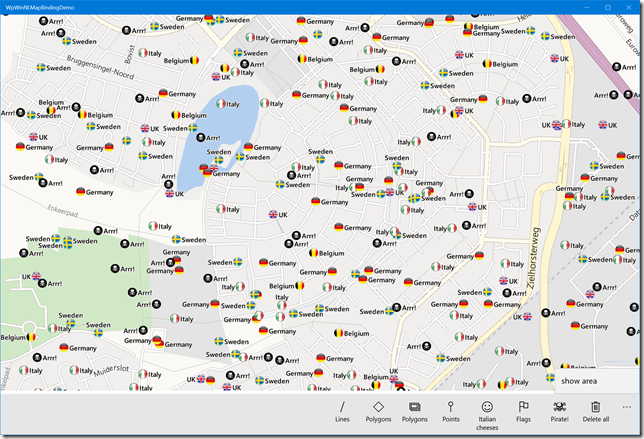
Task: Click the Zielhorsterweg street label
Action: 534,258
